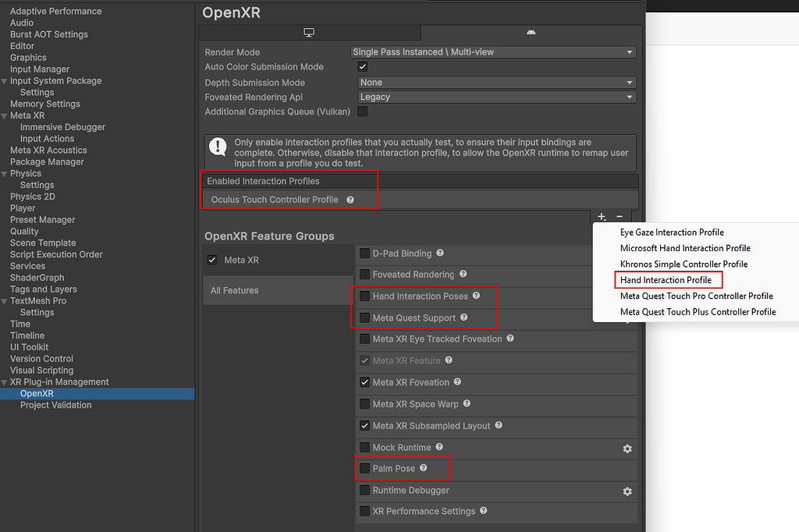The height and width of the screenshot is (532, 799).
Task: Click help icon beside Oculus Touch Controller Profile
Action: point(350,200)
